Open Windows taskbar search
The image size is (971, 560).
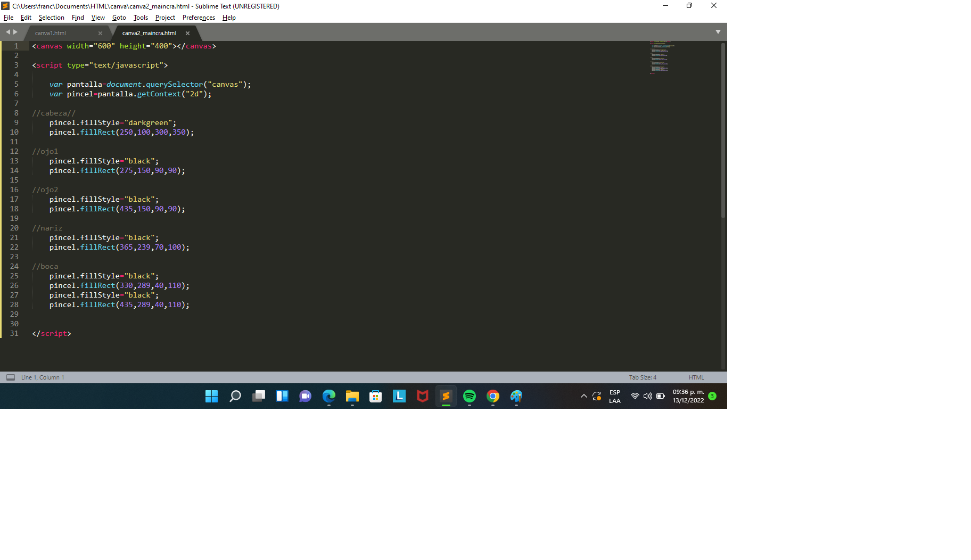(235, 396)
